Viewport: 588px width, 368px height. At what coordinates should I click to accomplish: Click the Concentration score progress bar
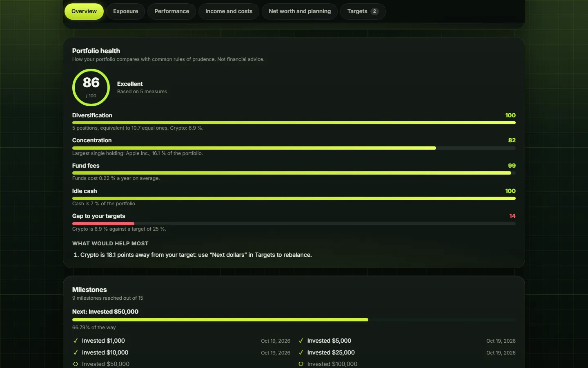point(294,148)
